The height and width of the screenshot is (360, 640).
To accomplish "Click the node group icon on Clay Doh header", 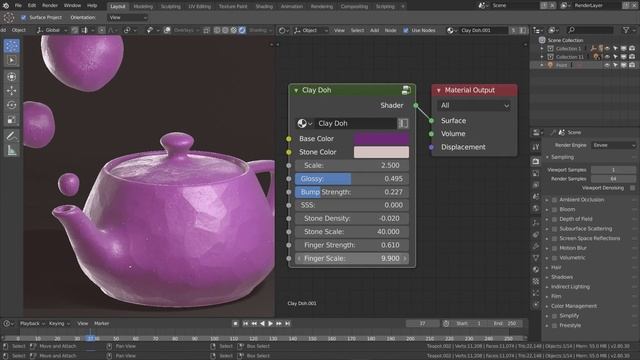I will click(406, 90).
